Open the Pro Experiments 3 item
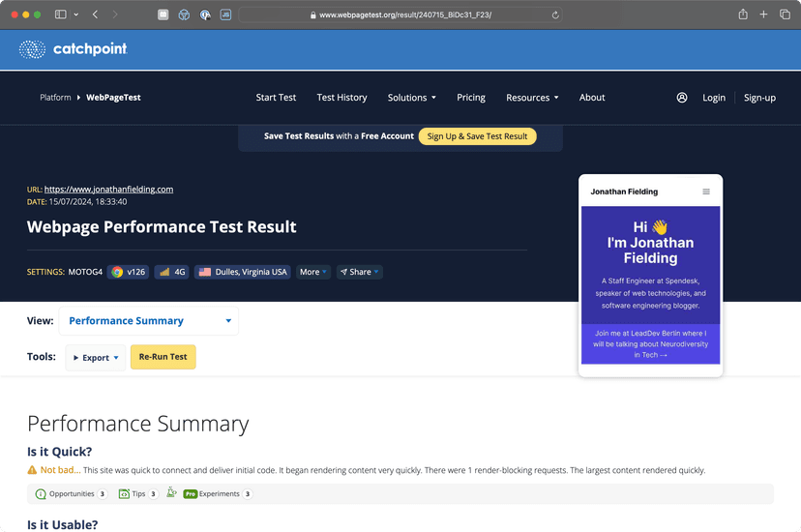This screenshot has width=801, height=532. (218, 494)
